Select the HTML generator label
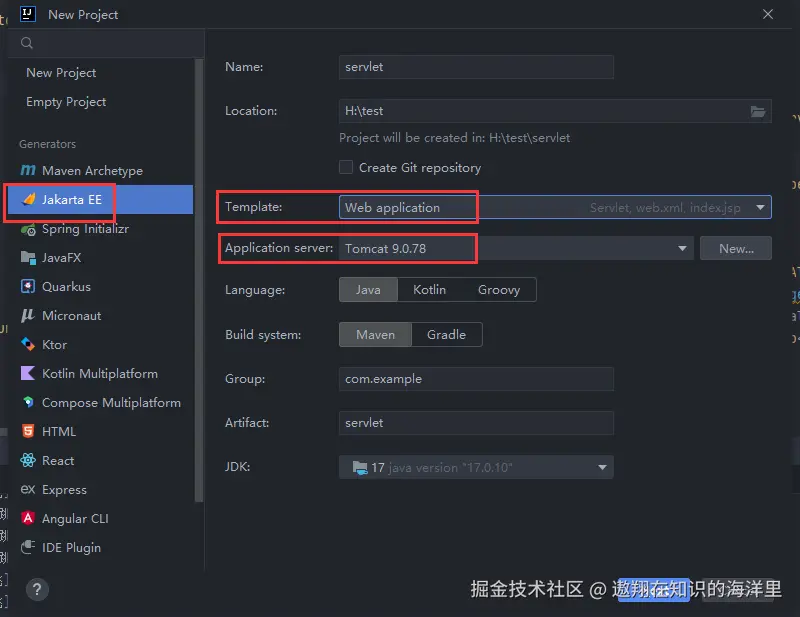Image resolution: width=800 pixels, height=617 pixels. click(59, 432)
